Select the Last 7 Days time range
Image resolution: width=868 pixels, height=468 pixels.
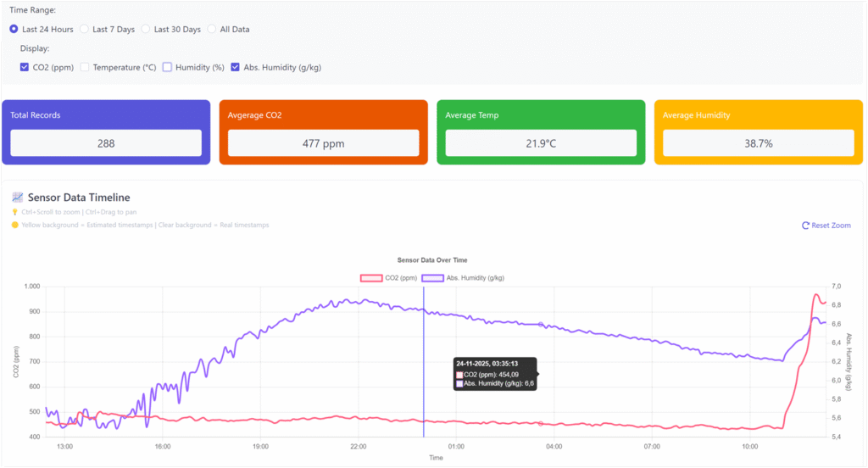coord(84,29)
